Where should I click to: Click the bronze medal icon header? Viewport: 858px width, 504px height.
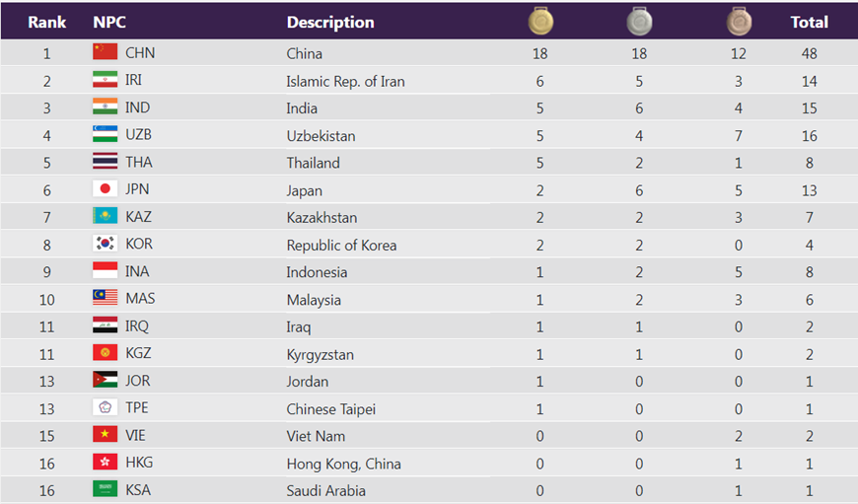(x=739, y=21)
